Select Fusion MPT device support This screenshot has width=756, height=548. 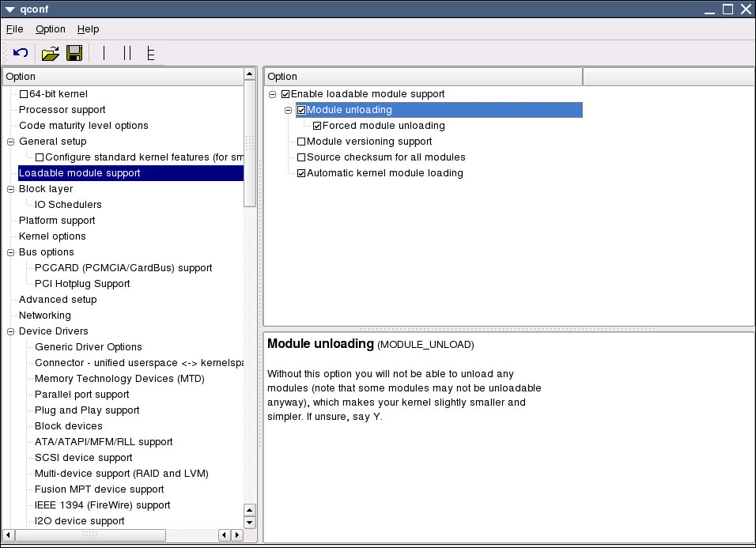click(x=100, y=489)
